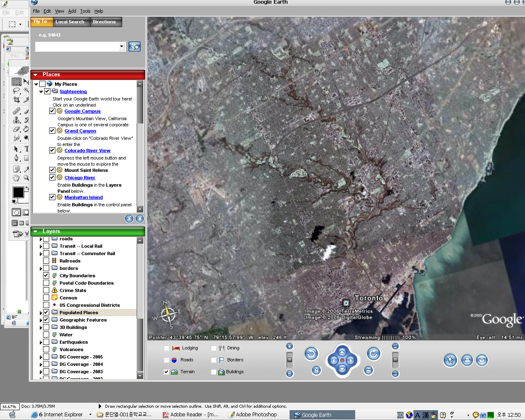Click the tilt slider handle
The height and width of the screenshot is (420, 525).
pyautogui.click(x=395, y=360)
